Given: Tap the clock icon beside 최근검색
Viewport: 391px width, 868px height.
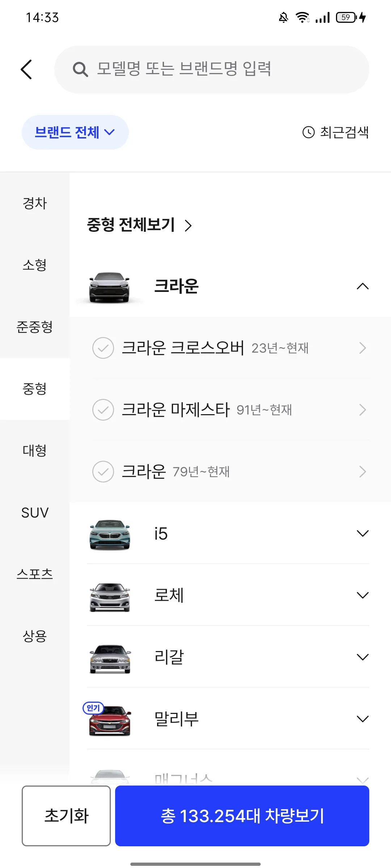Looking at the screenshot, I should point(308,132).
